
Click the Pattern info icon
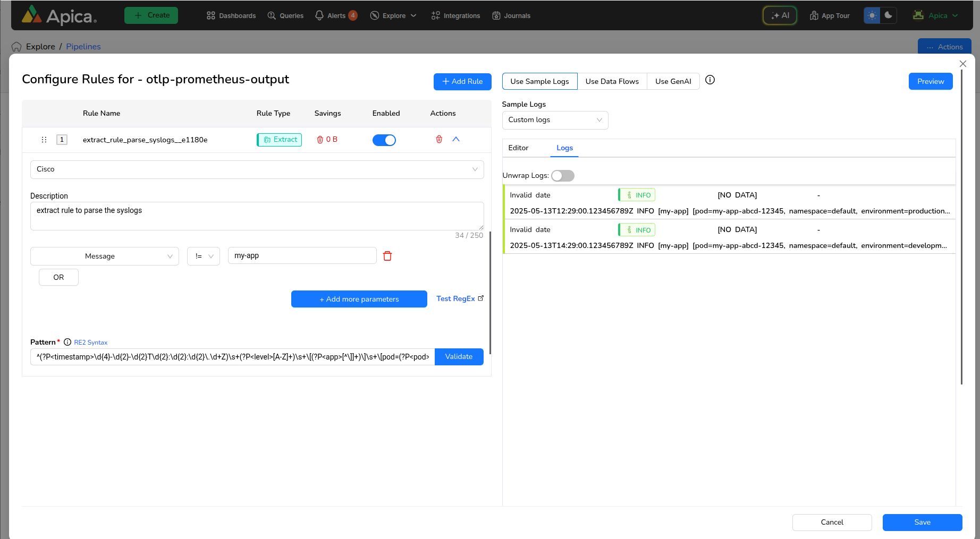(x=67, y=343)
